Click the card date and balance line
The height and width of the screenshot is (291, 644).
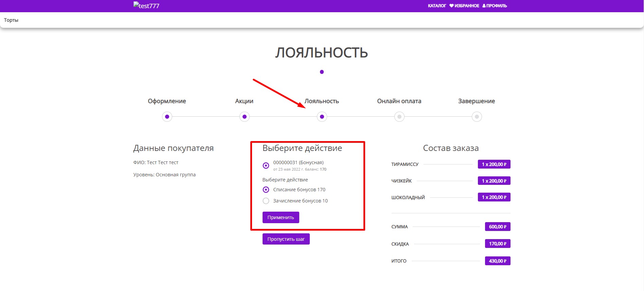(300, 169)
